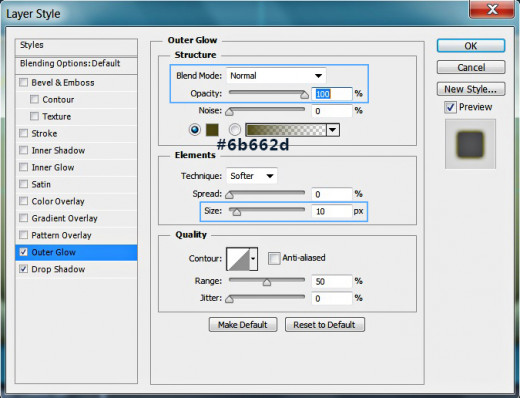
Task: Turn on the Inner Glow checkbox
Action: coord(23,167)
